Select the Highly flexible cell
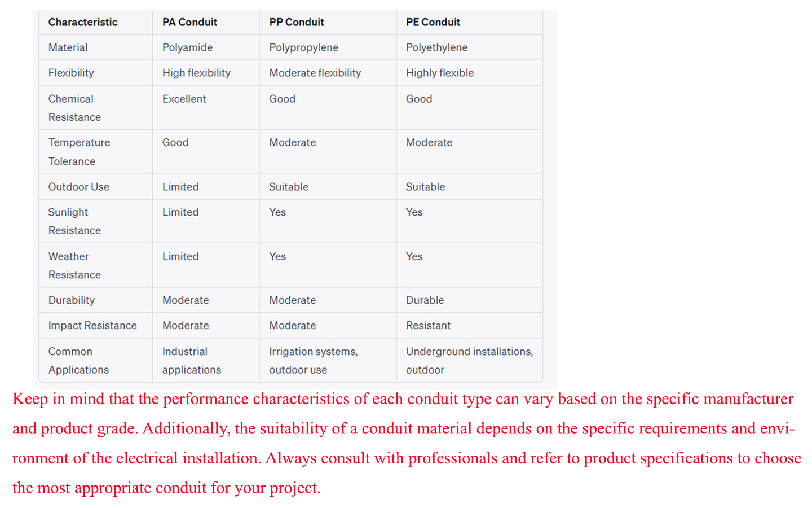This screenshot has height=508, width=812. pos(439,73)
